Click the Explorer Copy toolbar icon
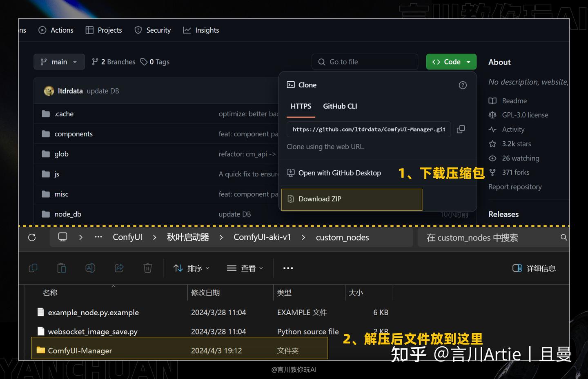The image size is (588, 379). tap(33, 268)
